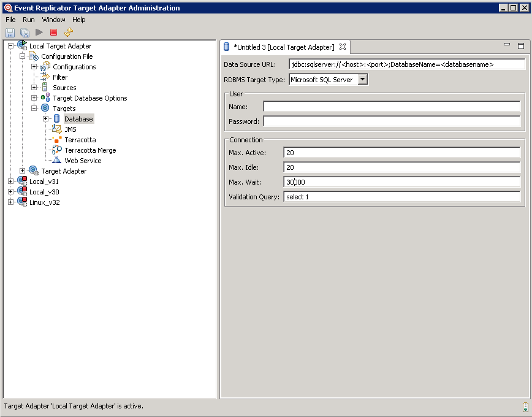
Task: Expand the Sources tree node
Action: [x=34, y=88]
